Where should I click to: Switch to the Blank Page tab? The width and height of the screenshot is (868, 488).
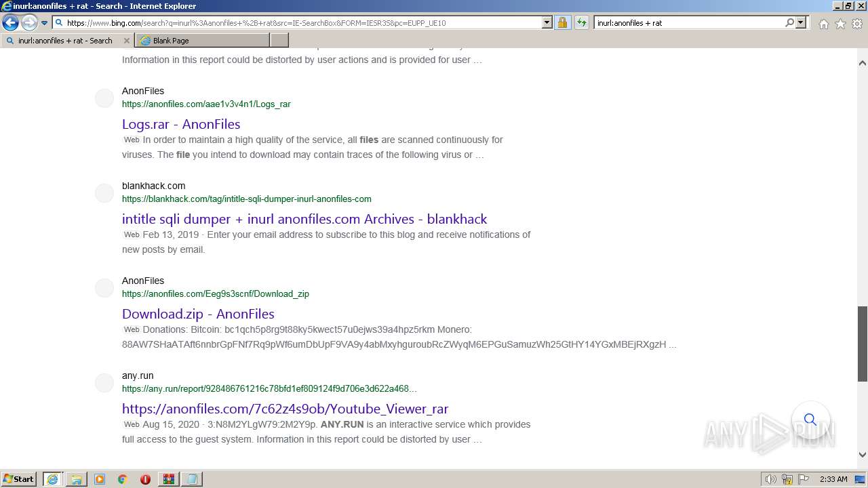point(202,41)
